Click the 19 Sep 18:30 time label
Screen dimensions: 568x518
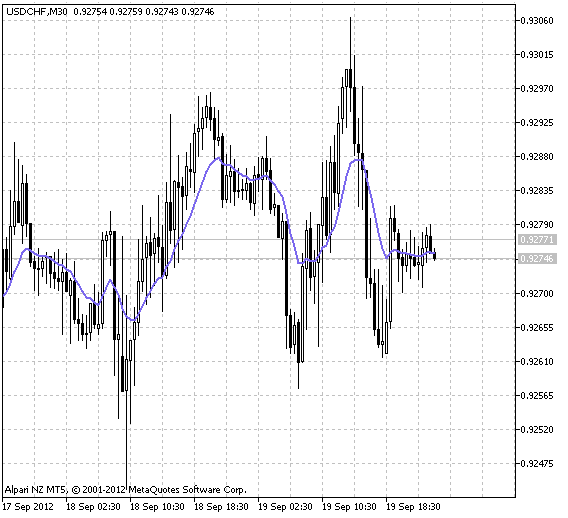413,507
